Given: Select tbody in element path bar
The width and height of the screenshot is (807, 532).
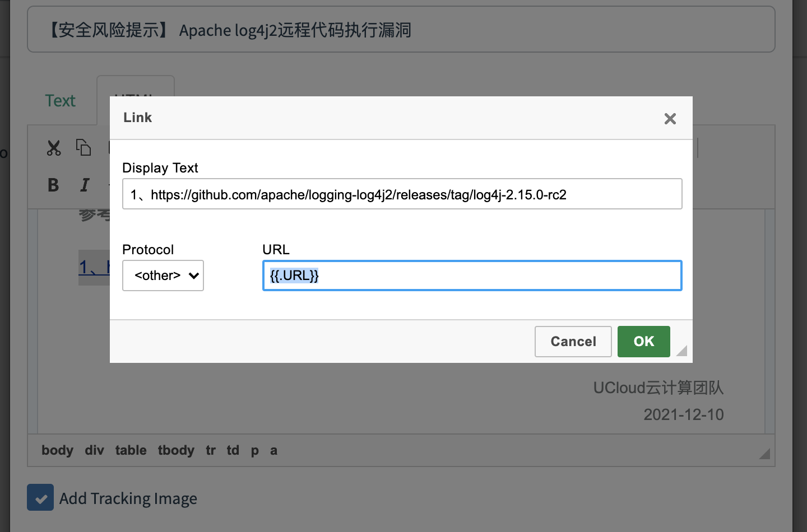Looking at the screenshot, I should coord(176,450).
